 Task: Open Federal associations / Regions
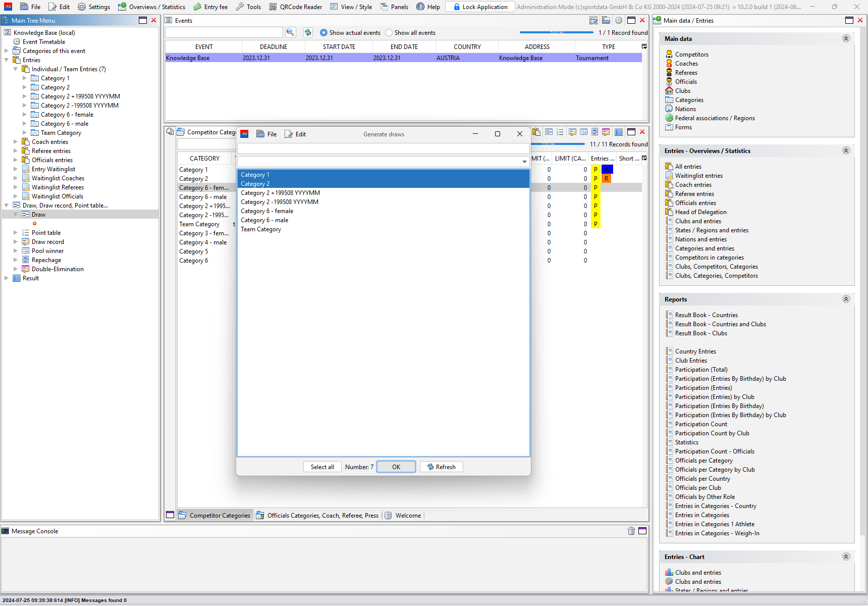(x=715, y=118)
